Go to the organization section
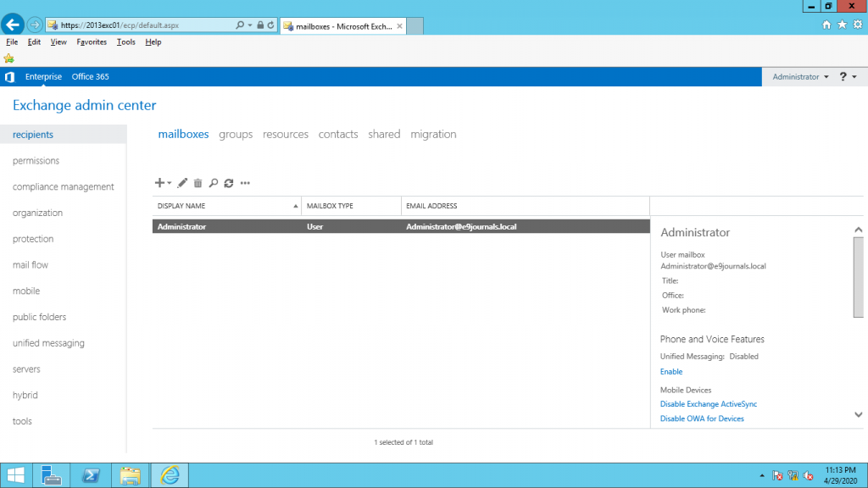 point(37,213)
